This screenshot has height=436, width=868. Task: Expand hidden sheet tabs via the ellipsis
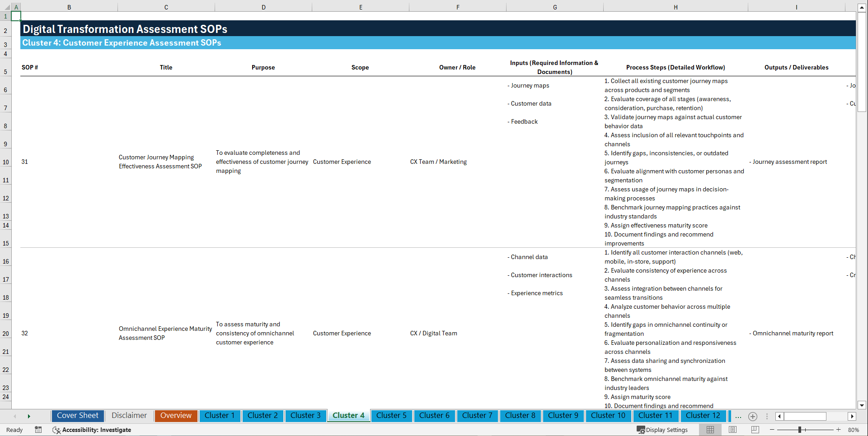tap(738, 417)
